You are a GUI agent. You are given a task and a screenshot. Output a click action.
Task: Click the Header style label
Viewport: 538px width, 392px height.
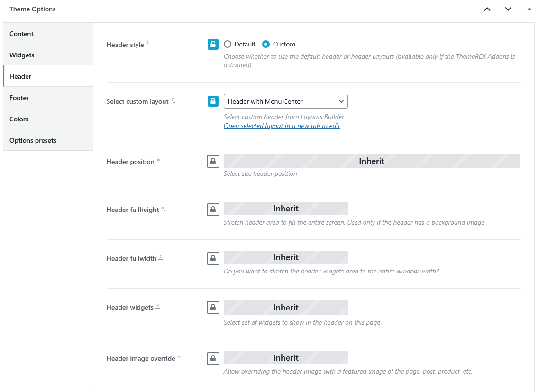tap(125, 45)
